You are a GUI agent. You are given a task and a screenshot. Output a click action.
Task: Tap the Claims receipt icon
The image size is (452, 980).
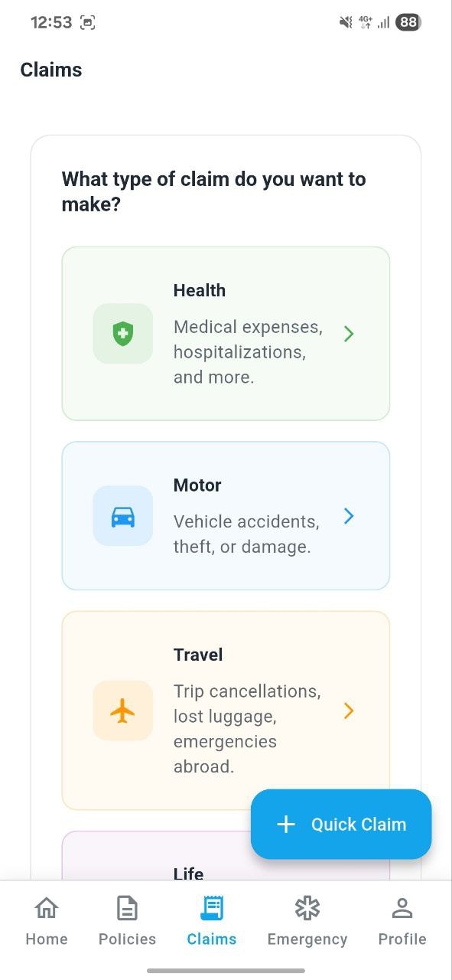click(212, 908)
